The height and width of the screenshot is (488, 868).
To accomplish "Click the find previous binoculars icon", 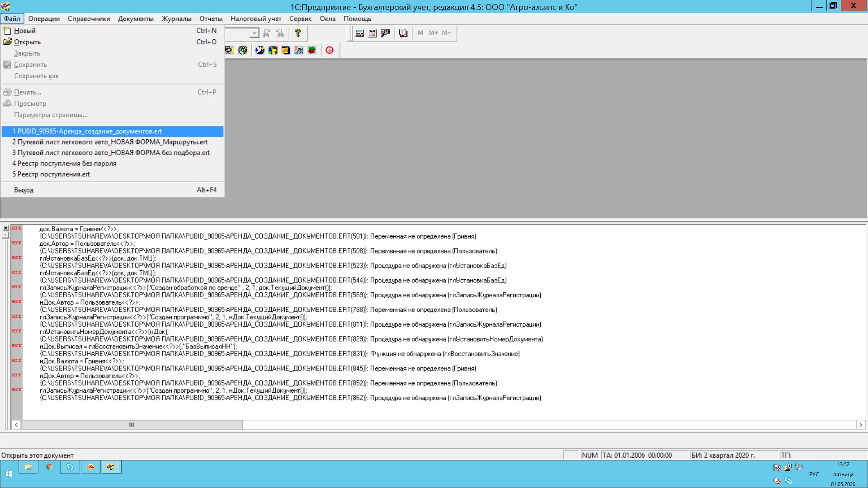I will 280,33.
